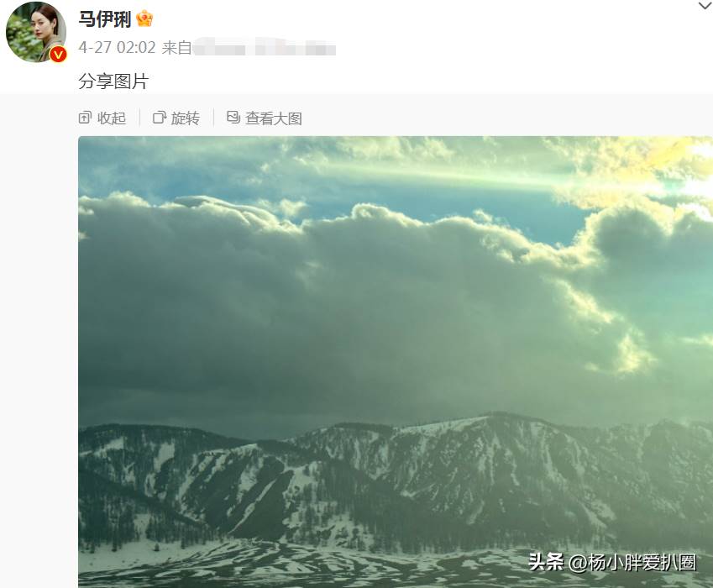Click the 头条 watermark logo
The height and width of the screenshot is (588, 713).
[546, 562]
